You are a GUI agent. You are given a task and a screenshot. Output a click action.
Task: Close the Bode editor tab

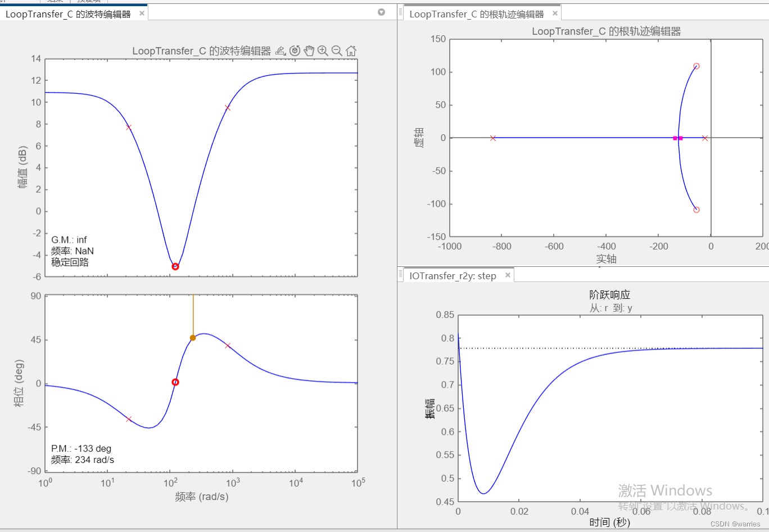pos(142,13)
